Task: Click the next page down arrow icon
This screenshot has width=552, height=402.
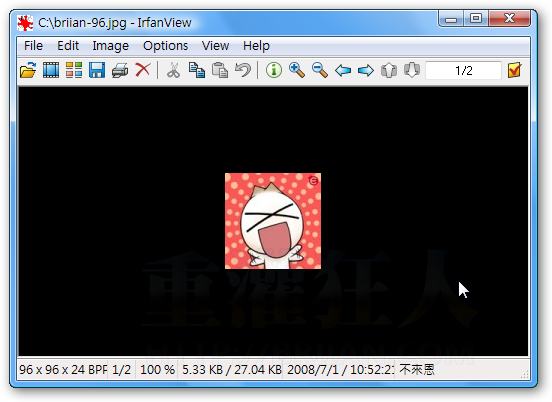Action: 412,70
